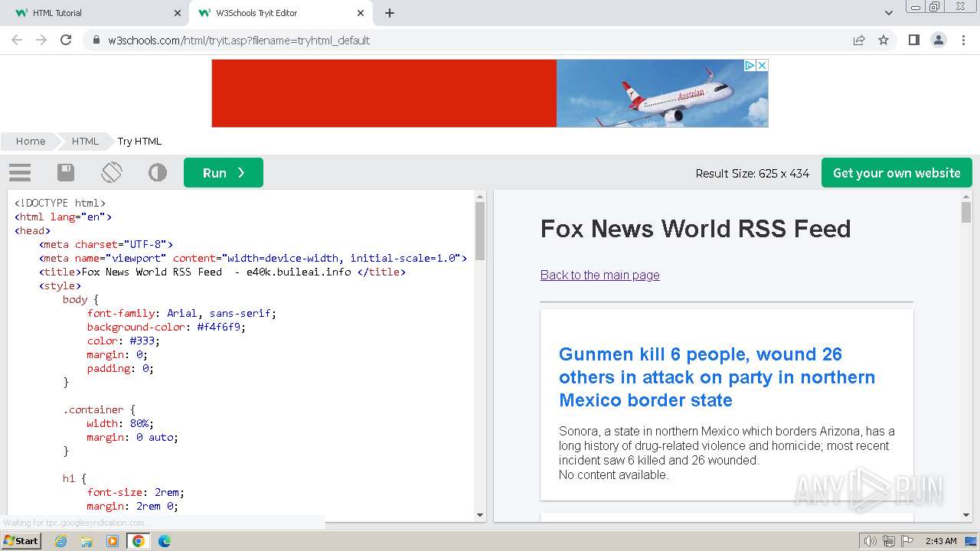Rotate the editor orientation icon
The height and width of the screenshot is (551, 980).
tap(112, 172)
